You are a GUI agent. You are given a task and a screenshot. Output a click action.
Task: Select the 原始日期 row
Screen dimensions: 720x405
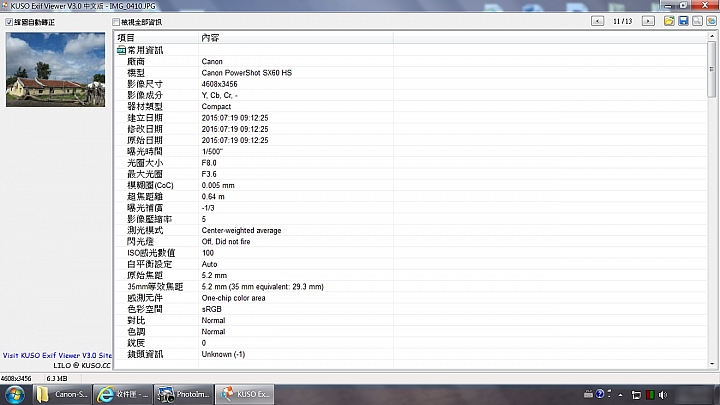411,140
